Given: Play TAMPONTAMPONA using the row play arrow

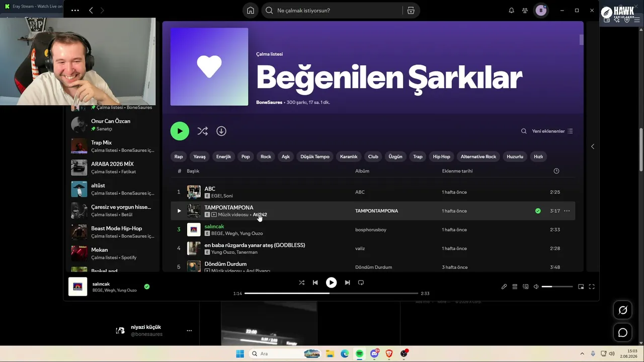Looking at the screenshot, I should click(179, 211).
